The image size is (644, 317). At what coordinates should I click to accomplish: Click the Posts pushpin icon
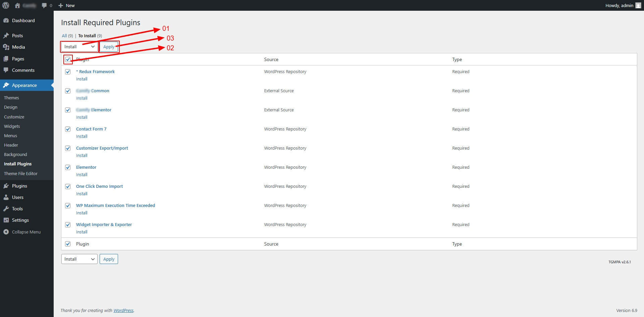pos(6,36)
